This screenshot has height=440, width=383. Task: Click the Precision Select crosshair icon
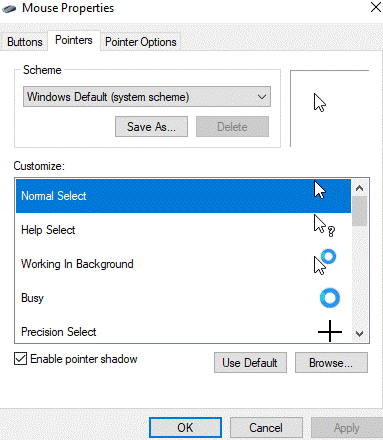pyautogui.click(x=330, y=331)
